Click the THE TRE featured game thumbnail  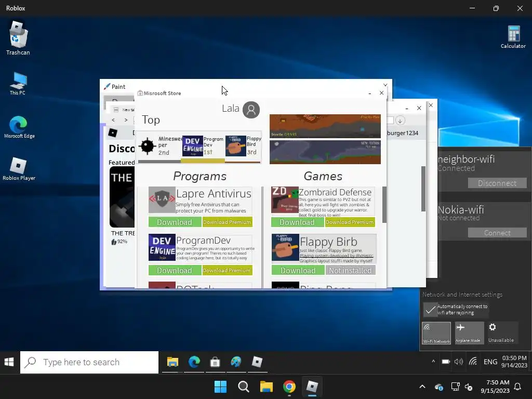[122, 197]
